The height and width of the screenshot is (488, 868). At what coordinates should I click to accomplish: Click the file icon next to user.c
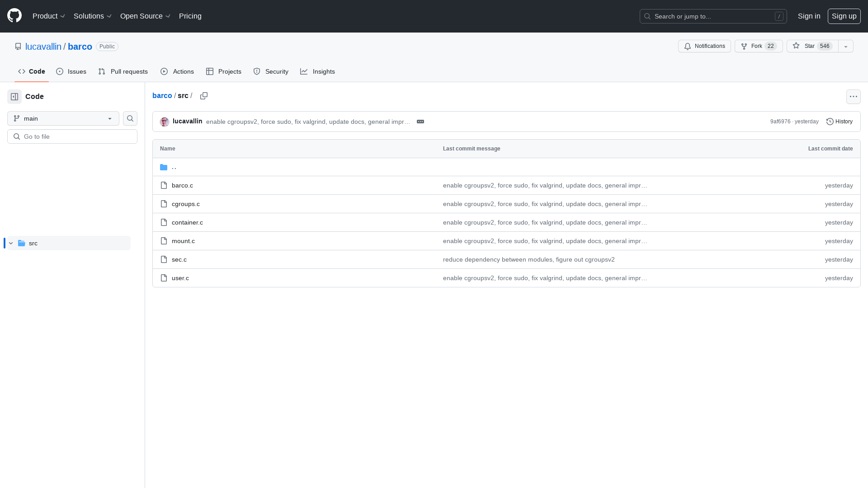tap(164, 278)
